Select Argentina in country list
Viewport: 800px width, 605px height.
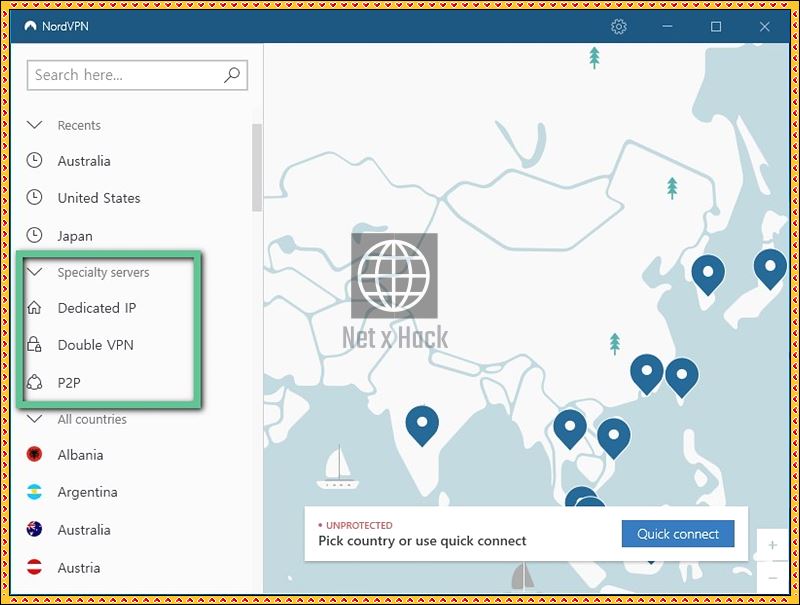[x=87, y=492]
